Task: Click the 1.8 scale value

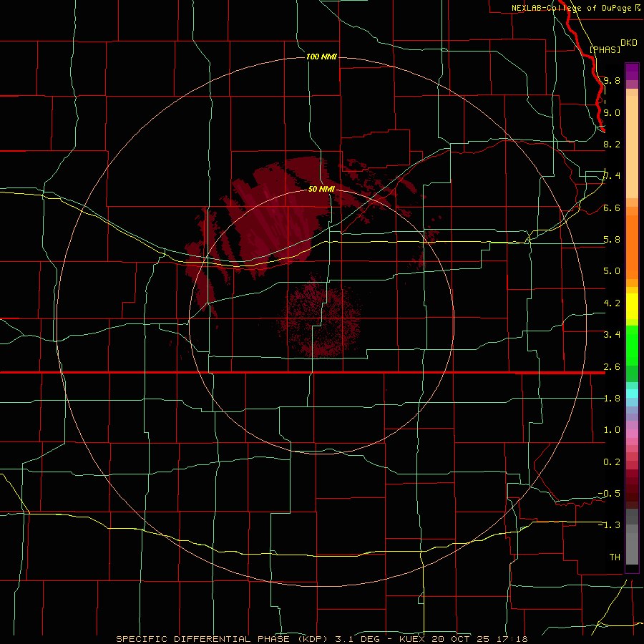Action: pyautogui.click(x=612, y=399)
